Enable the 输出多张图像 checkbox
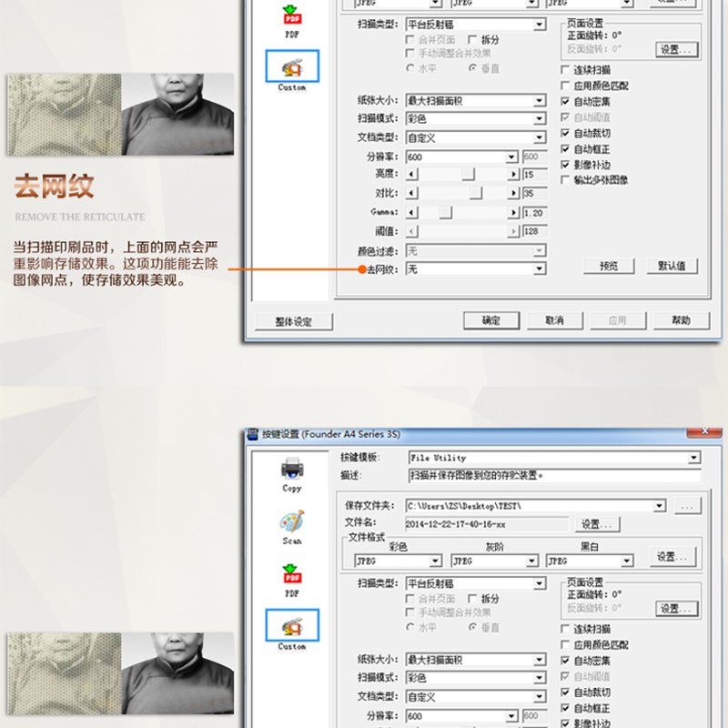728x728 pixels. (x=566, y=180)
